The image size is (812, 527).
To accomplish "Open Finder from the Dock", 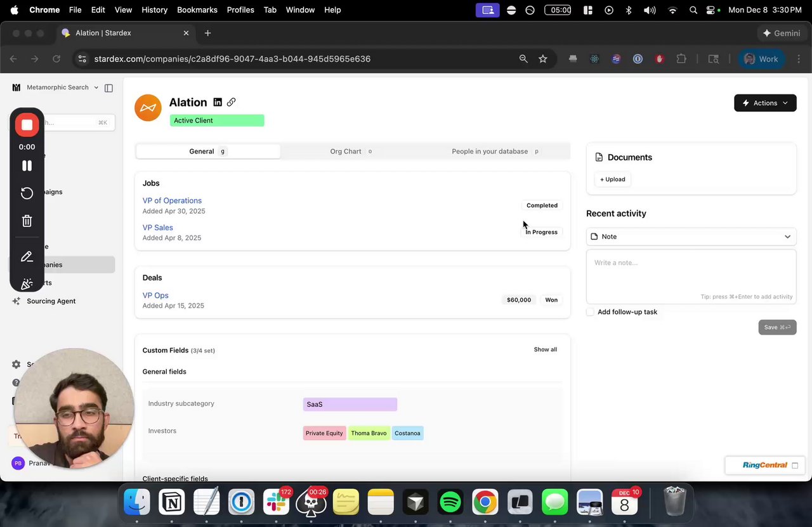I will [x=137, y=502].
